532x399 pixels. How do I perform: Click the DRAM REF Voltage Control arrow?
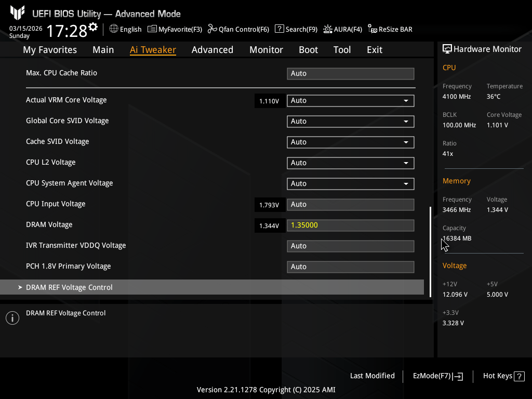pos(20,287)
